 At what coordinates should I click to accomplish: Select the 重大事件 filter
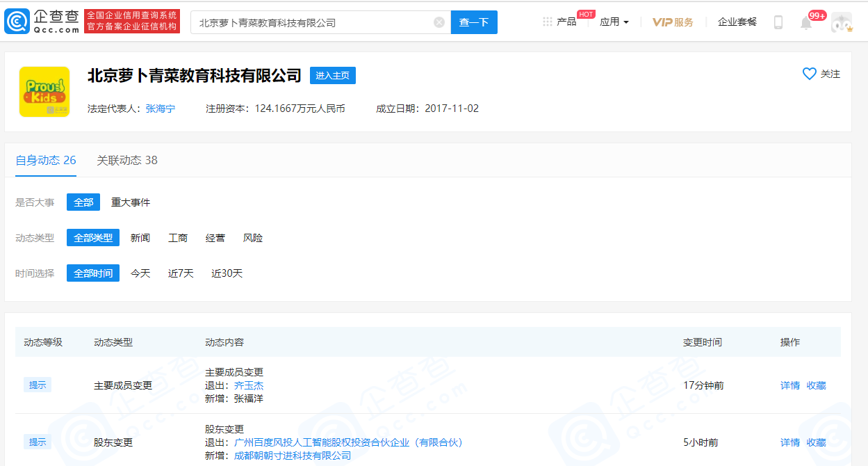pos(131,202)
